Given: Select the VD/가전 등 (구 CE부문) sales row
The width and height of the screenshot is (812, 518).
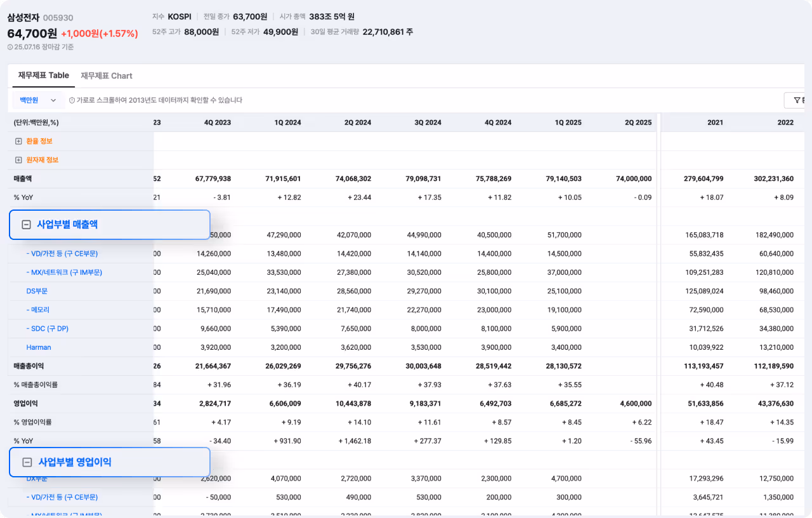Looking at the screenshot, I should [62, 253].
